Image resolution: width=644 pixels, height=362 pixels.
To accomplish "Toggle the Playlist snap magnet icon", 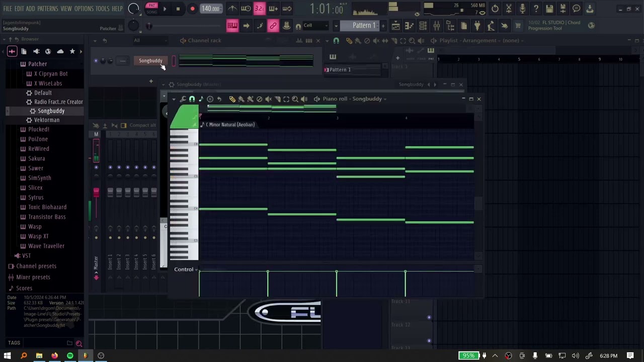I will pyautogui.click(x=336, y=41).
